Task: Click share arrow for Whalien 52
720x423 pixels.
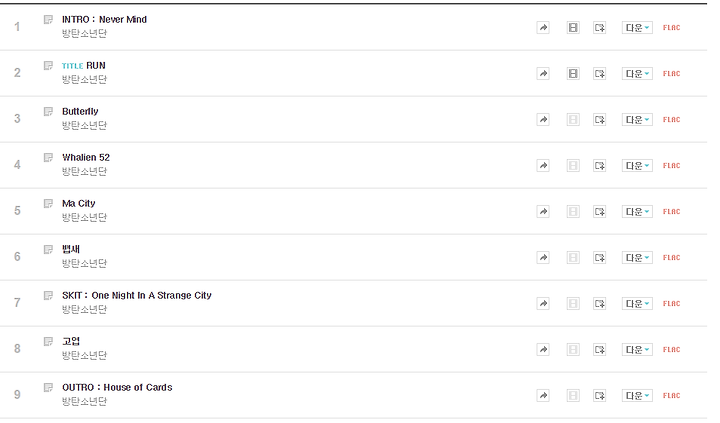Action: click(x=543, y=165)
